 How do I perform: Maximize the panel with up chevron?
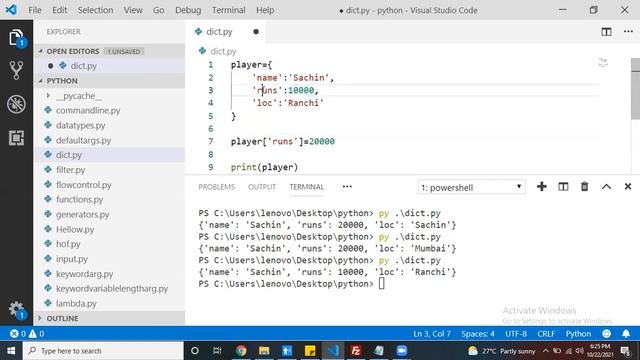click(606, 187)
